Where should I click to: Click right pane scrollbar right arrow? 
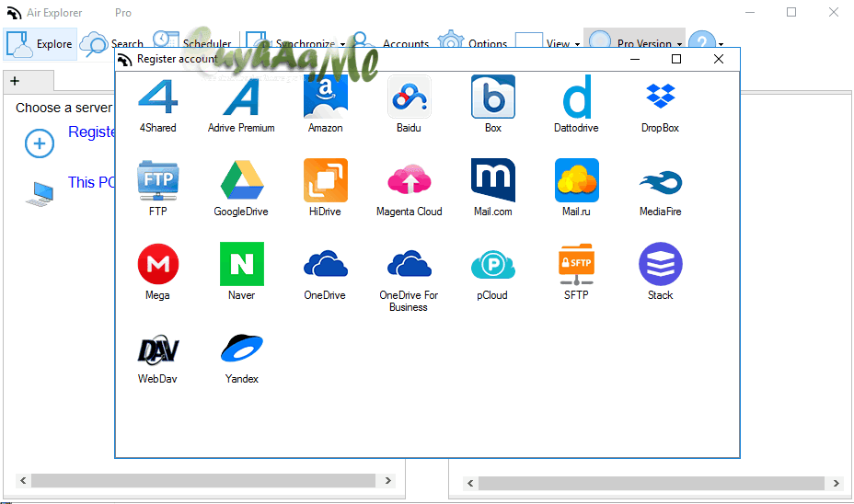836,483
